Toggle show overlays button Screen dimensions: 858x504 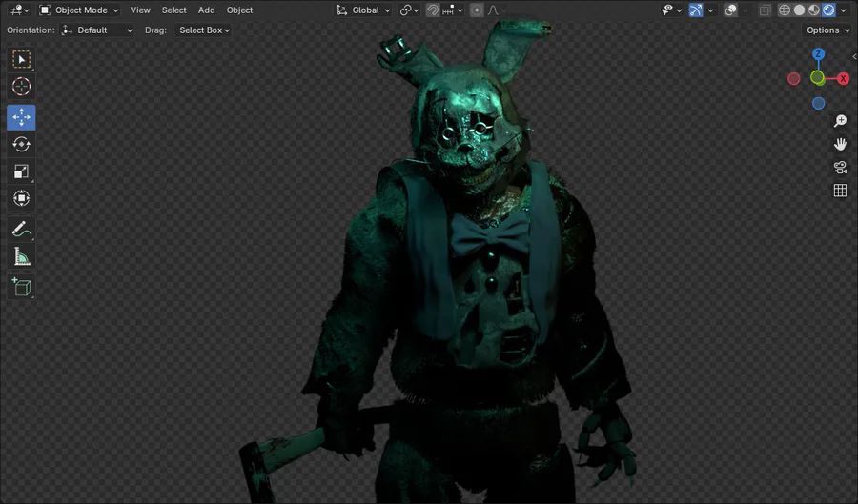click(x=730, y=10)
